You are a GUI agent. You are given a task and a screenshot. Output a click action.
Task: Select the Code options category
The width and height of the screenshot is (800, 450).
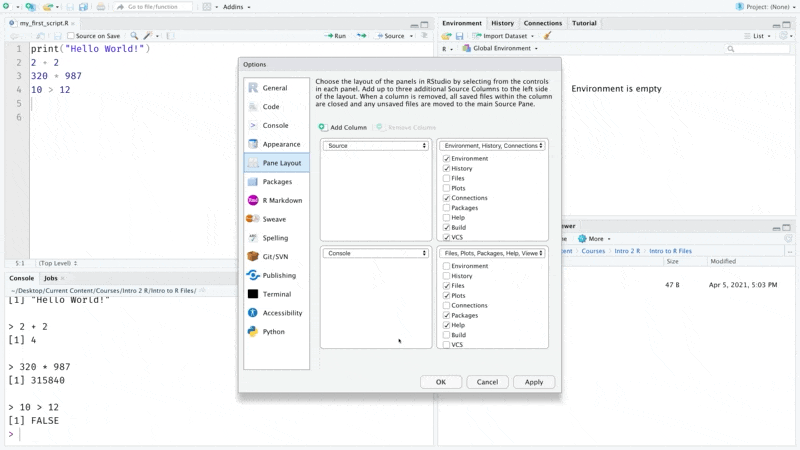click(276, 107)
